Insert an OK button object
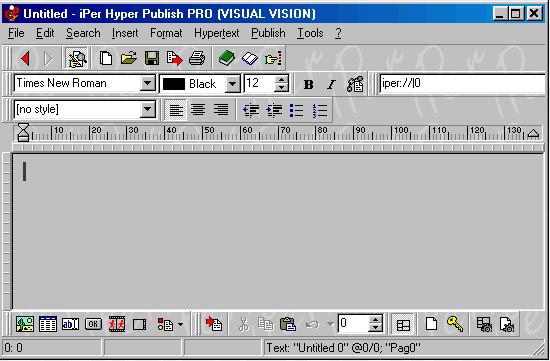Screen dimensions: 550x361 [x=93, y=324]
